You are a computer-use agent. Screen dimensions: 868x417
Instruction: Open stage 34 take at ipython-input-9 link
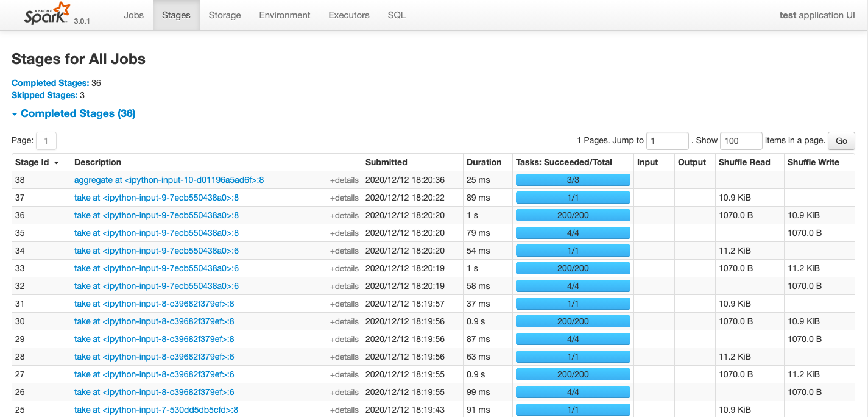point(157,251)
